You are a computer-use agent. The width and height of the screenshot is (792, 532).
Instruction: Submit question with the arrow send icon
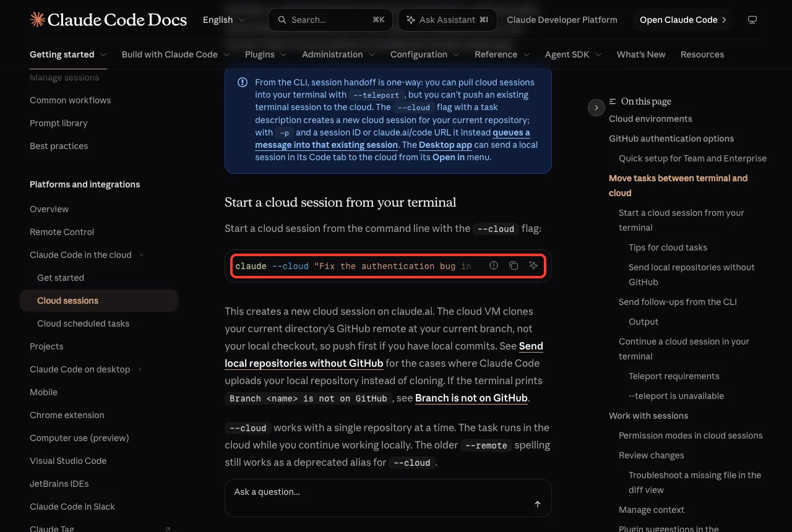point(538,504)
